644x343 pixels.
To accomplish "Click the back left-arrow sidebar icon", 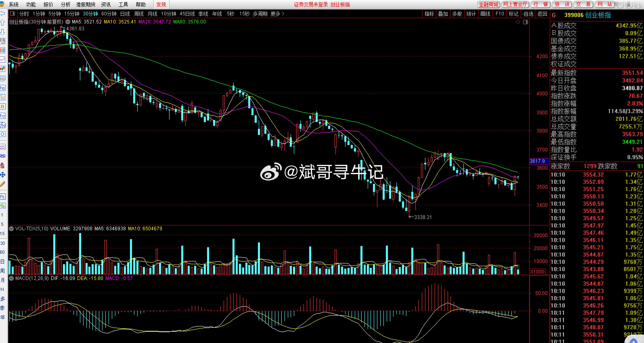I will (x=2, y=13).
